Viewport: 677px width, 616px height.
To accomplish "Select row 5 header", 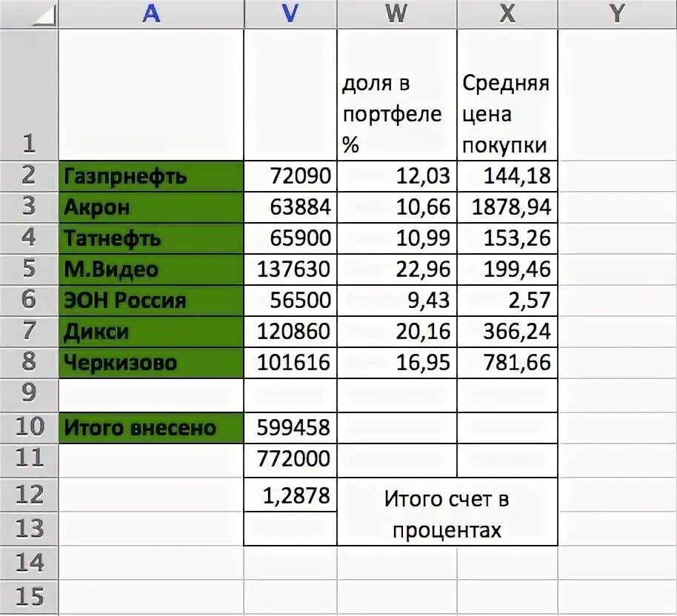I will [x=29, y=269].
